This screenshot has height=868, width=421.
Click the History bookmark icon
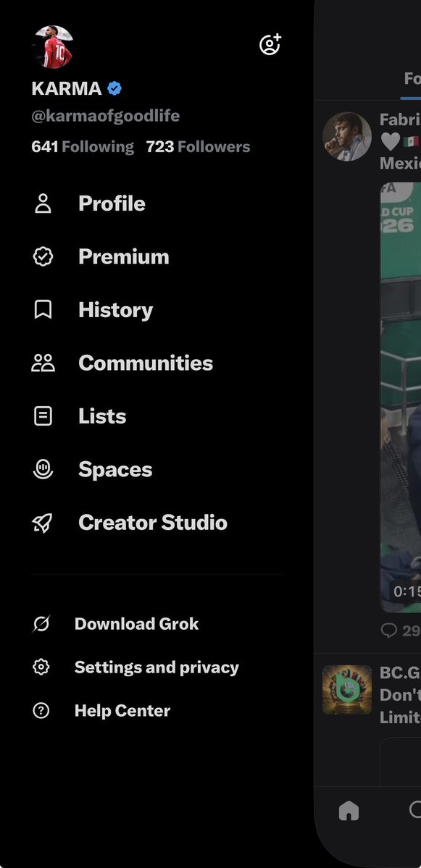pyautogui.click(x=43, y=310)
